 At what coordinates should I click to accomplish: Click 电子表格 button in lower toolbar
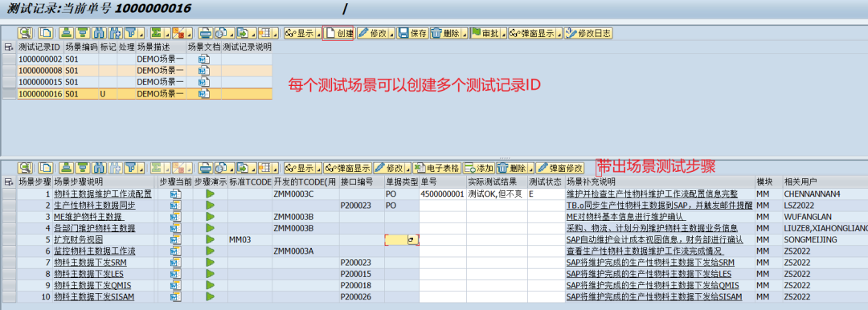point(436,168)
